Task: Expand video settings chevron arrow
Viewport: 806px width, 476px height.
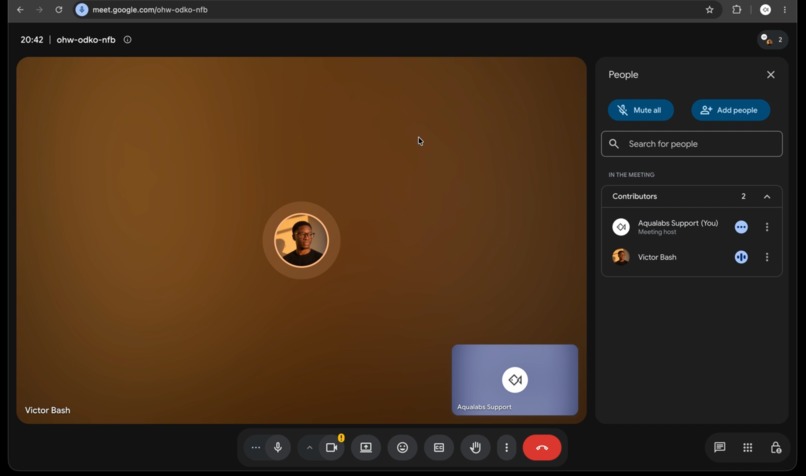Action: (309, 448)
